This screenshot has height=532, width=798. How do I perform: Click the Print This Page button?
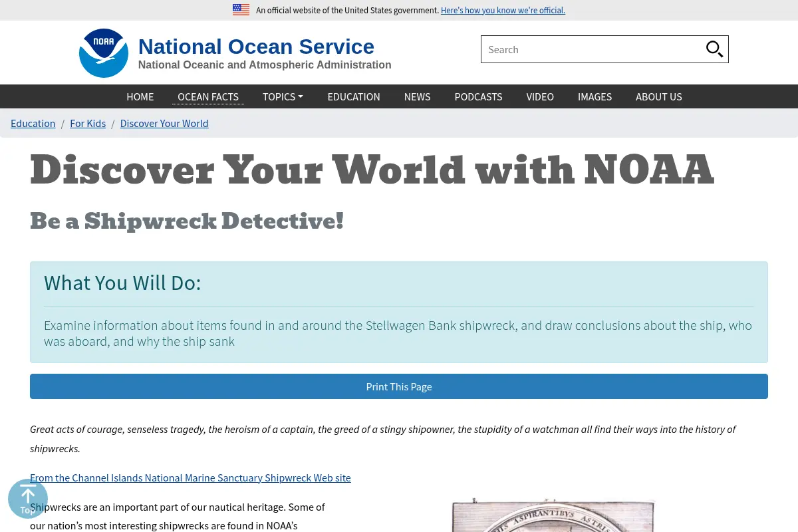point(399,386)
